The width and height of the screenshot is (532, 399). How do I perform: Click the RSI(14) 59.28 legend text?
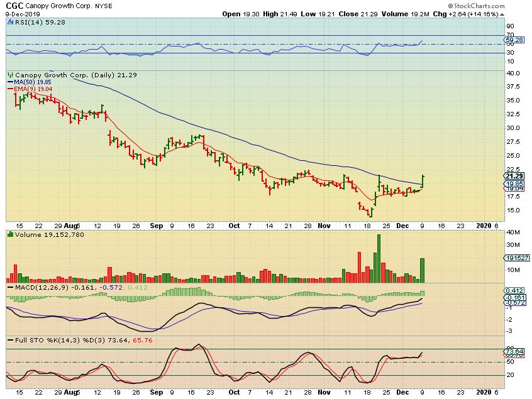click(x=40, y=23)
